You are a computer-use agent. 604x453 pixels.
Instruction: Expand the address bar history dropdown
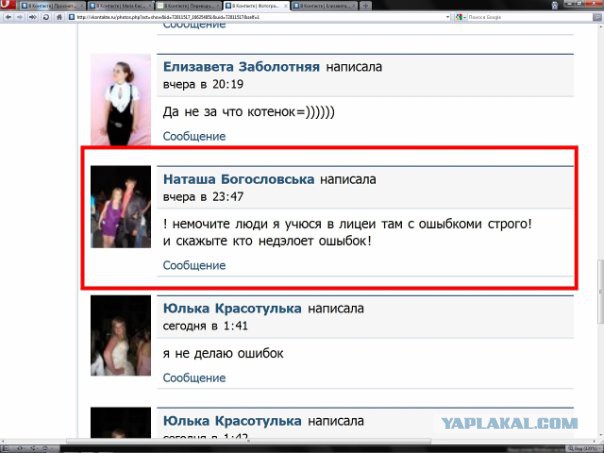click(x=448, y=17)
